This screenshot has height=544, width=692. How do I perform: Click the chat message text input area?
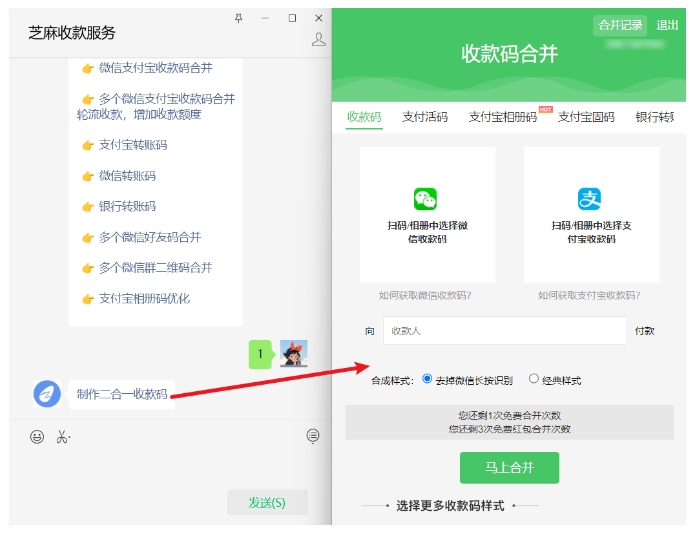point(170,468)
